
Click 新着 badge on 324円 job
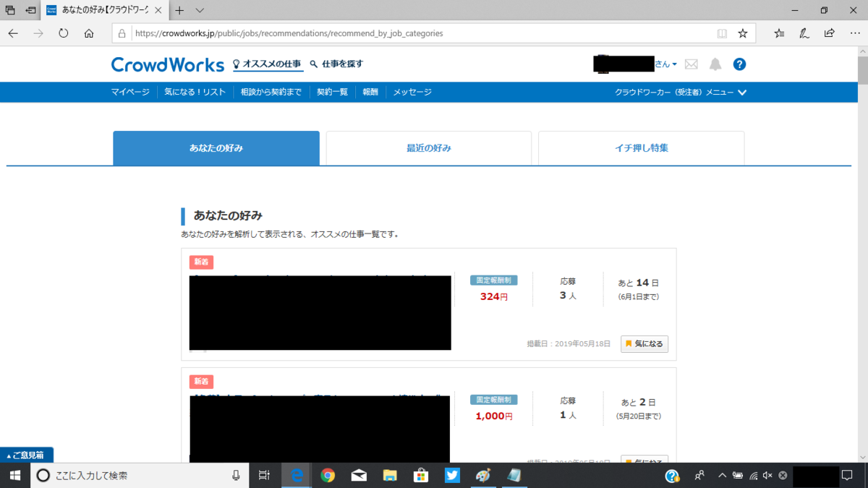pyautogui.click(x=201, y=262)
